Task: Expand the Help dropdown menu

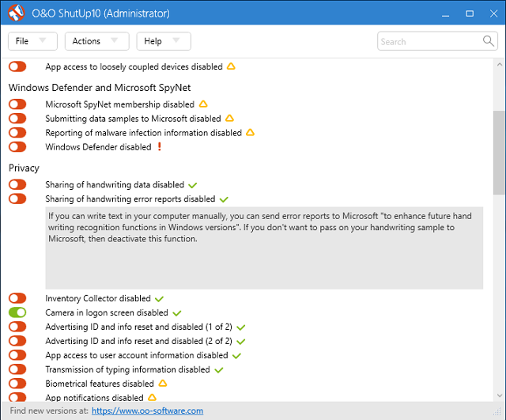Action: coord(163,41)
